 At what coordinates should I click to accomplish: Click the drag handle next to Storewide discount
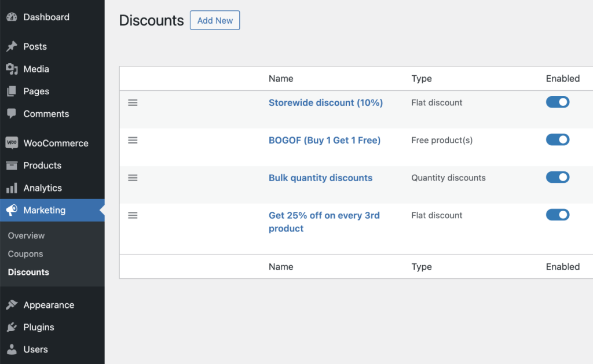pyautogui.click(x=133, y=102)
